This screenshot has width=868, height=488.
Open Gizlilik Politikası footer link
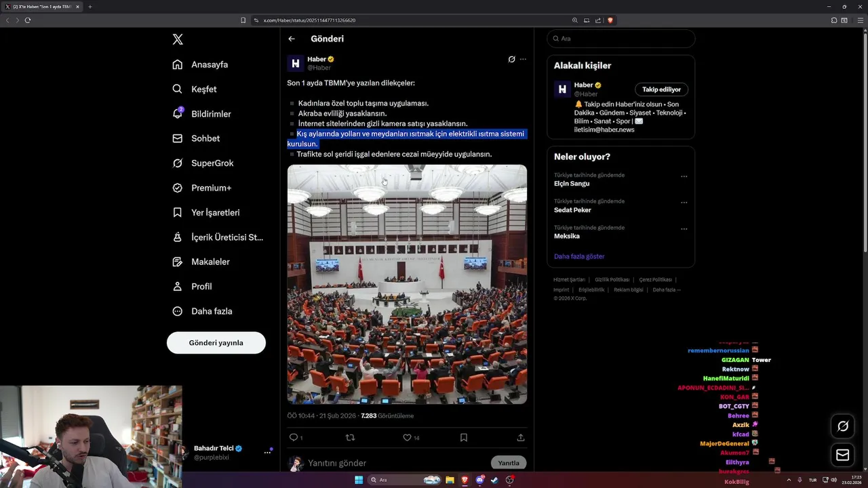pyautogui.click(x=612, y=280)
